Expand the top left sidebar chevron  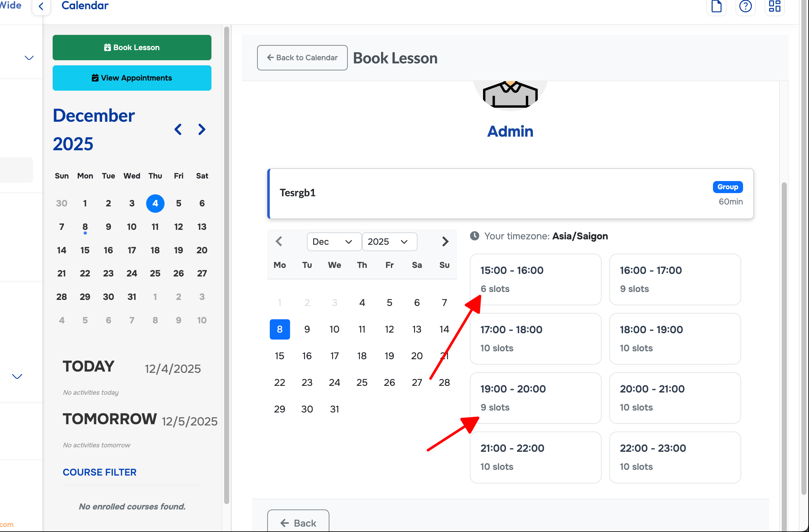click(29, 58)
